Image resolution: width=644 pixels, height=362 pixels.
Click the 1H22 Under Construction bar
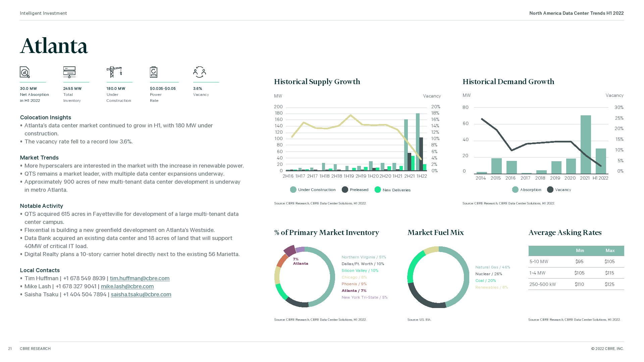point(418,141)
